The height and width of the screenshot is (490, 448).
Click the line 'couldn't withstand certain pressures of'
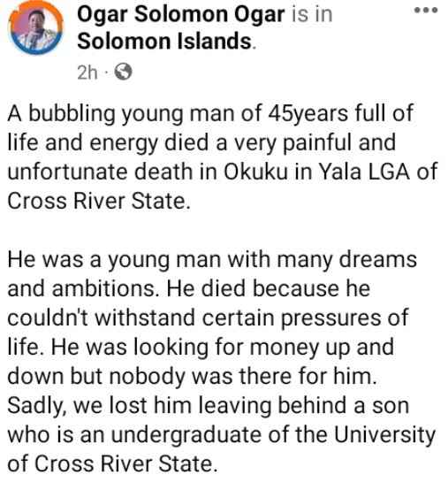208,318
